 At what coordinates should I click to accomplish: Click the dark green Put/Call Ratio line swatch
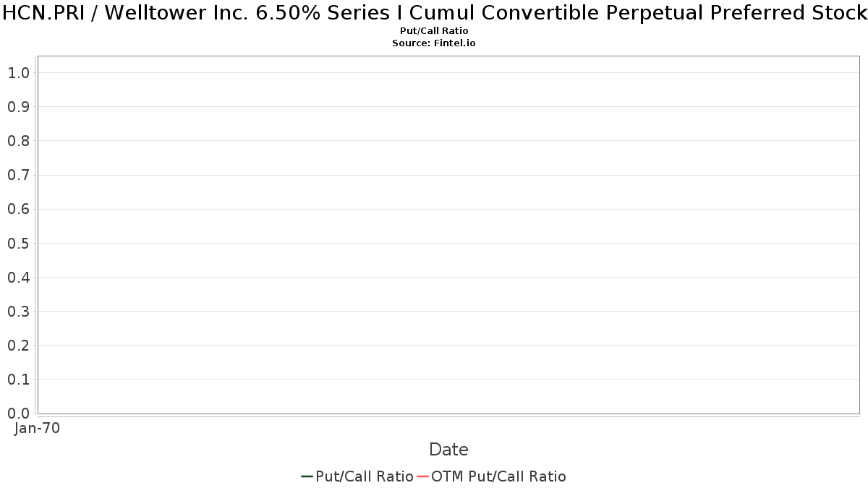pyautogui.click(x=307, y=476)
